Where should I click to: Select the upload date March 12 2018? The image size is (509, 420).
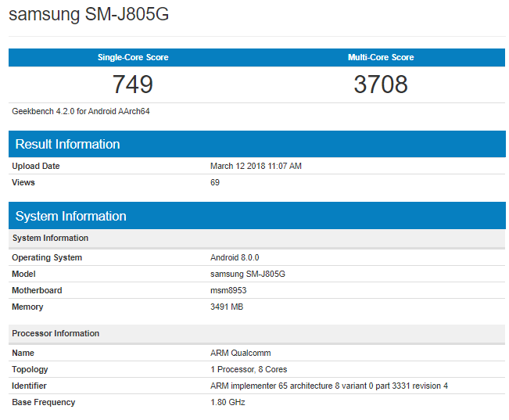256,166
